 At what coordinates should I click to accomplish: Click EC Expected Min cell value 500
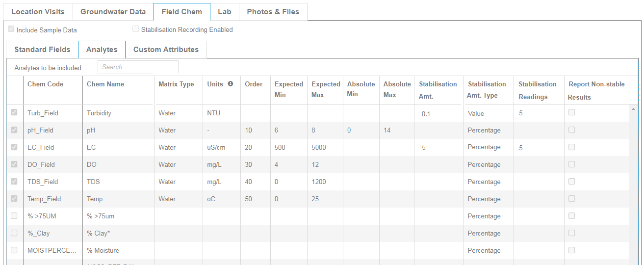point(280,147)
